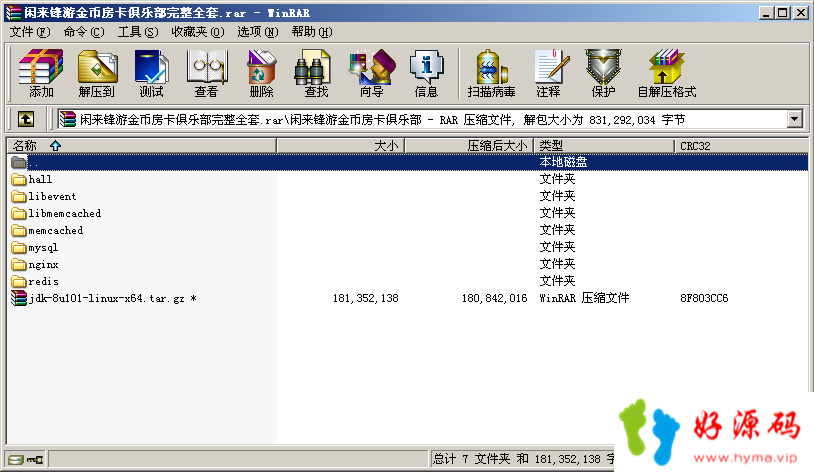Click the Extract To (解压到) icon
The image size is (814, 472).
click(x=97, y=73)
